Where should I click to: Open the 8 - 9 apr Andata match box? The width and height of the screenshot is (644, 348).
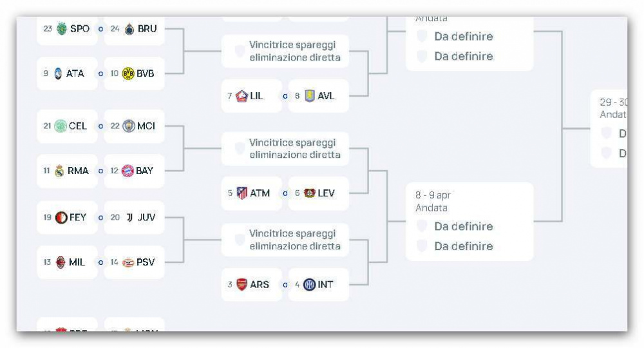pos(470,222)
